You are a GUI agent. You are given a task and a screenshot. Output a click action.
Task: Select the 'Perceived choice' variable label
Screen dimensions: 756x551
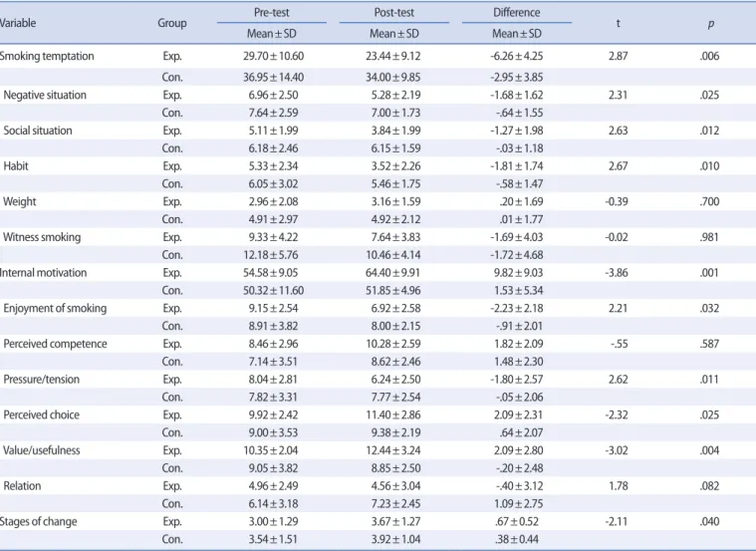coord(42,414)
